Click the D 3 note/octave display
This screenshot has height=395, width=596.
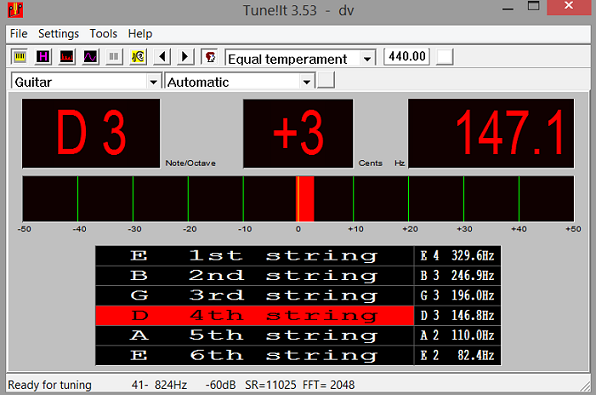click(91, 133)
